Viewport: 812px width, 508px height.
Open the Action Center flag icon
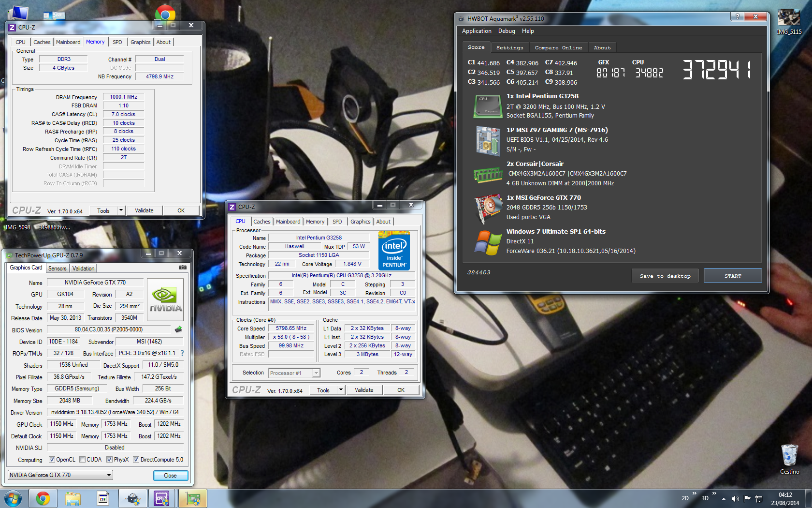[x=747, y=499]
